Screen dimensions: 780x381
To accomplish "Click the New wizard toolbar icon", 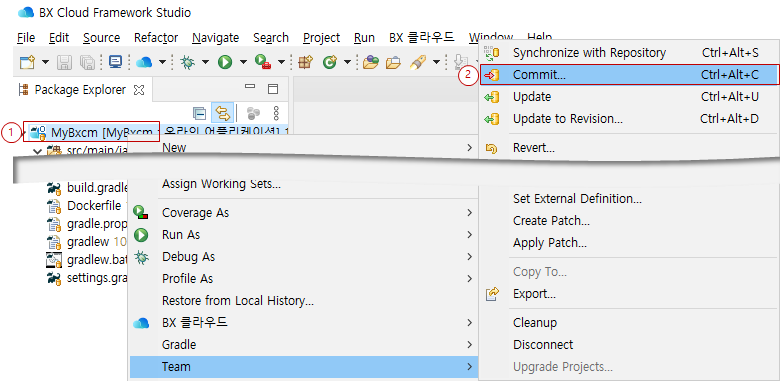I will tap(27, 63).
